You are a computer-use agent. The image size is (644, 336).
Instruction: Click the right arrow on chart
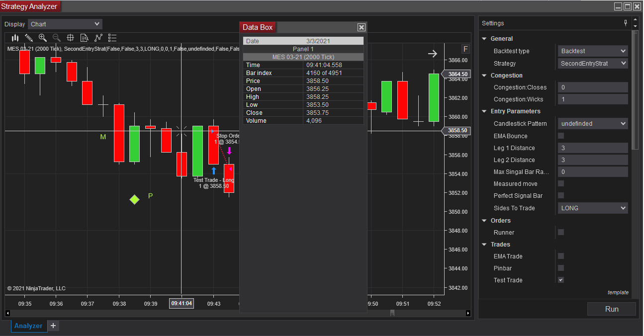point(433,54)
